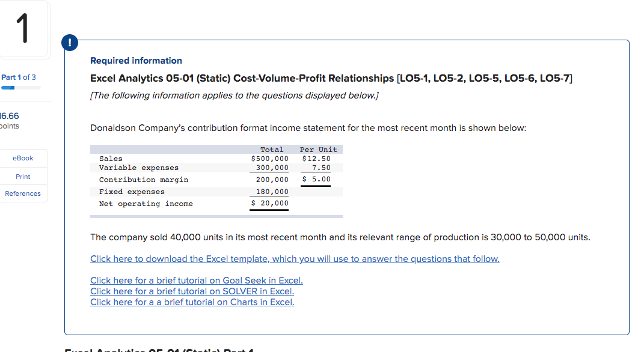Click the Part 1 of 3 label
The image size is (644, 352).
tap(18, 77)
